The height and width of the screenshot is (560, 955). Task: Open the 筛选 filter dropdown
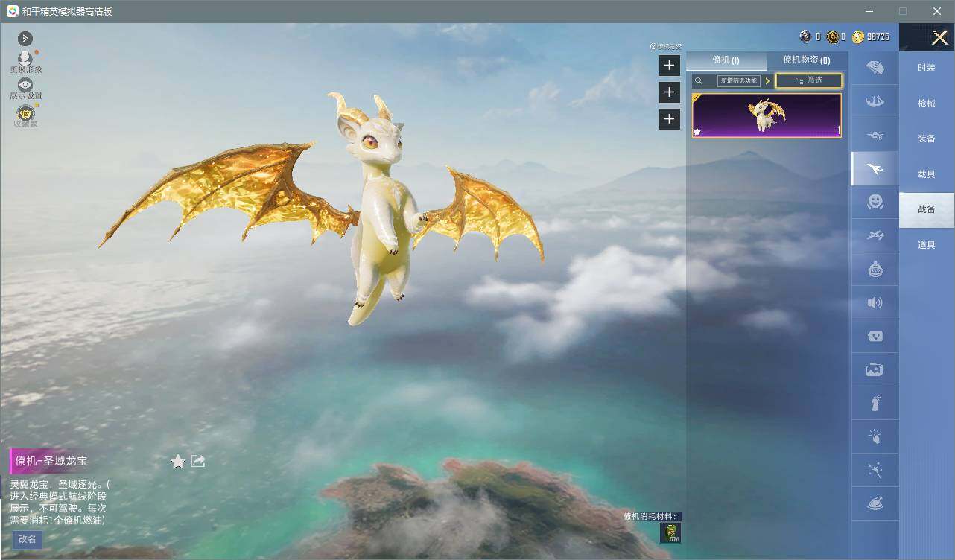(809, 80)
